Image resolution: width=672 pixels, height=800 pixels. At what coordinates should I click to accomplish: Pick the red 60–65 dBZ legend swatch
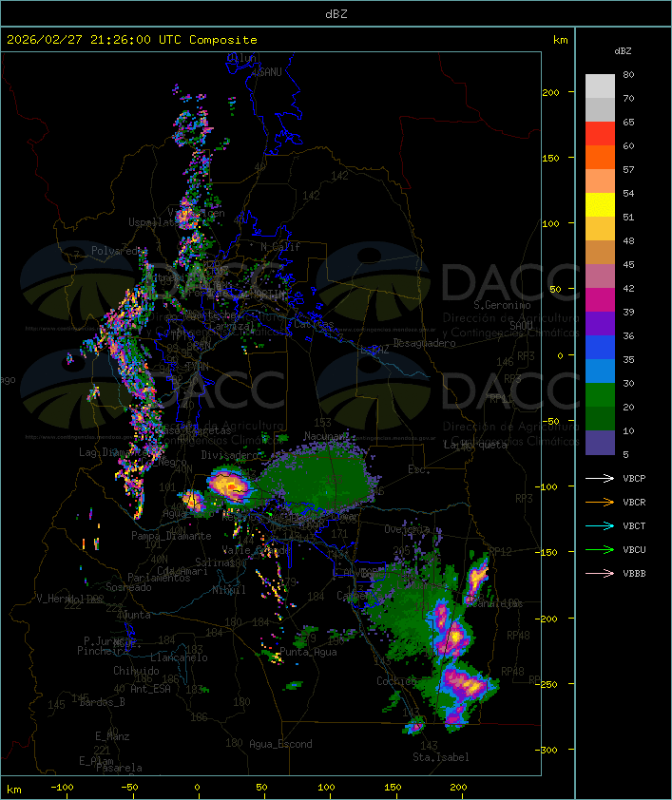pyautogui.click(x=600, y=134)
